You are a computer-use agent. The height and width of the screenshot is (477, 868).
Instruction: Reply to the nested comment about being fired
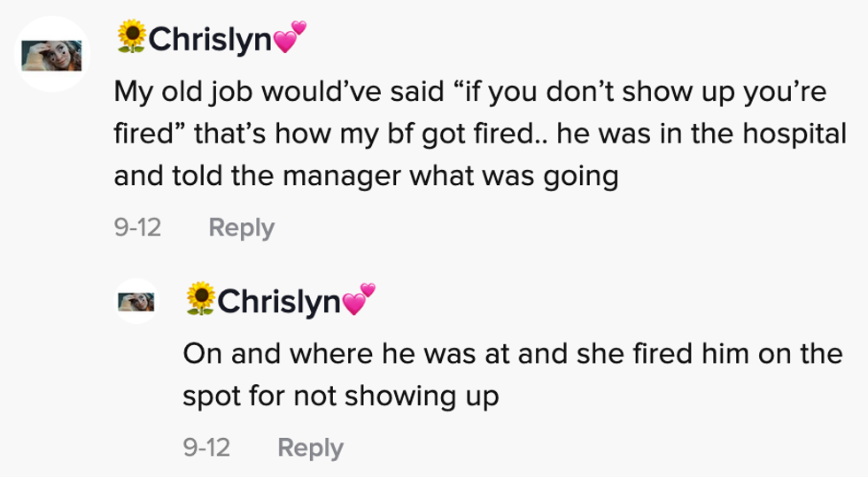coord(310,448)
